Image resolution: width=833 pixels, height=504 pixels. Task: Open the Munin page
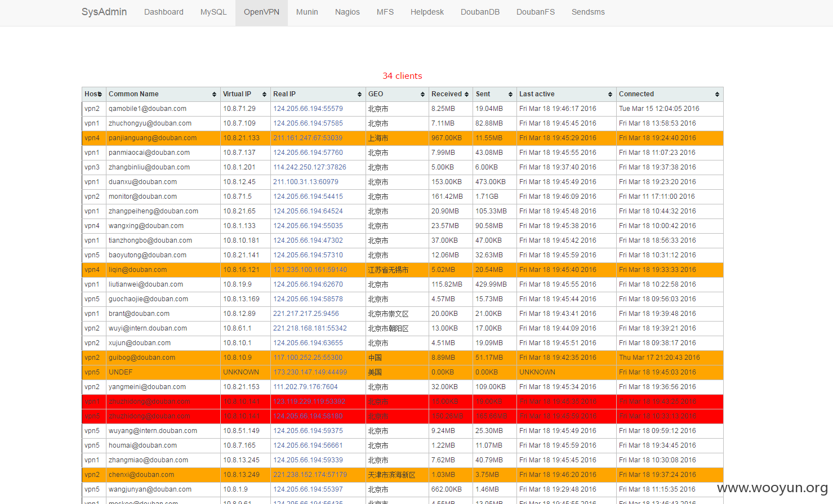(x=307, y=12)
